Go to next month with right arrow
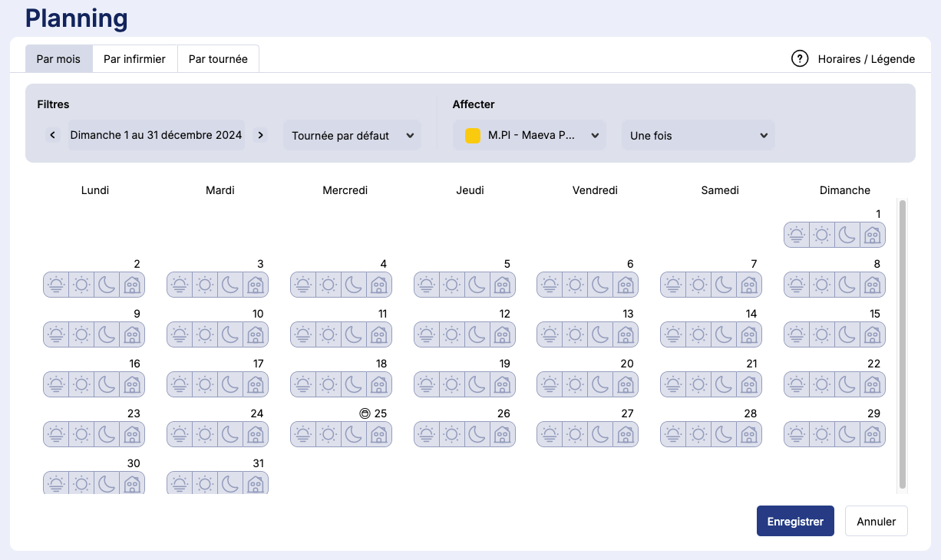The width and height of the screenshot is (941, 560). [x=260, y=136]
